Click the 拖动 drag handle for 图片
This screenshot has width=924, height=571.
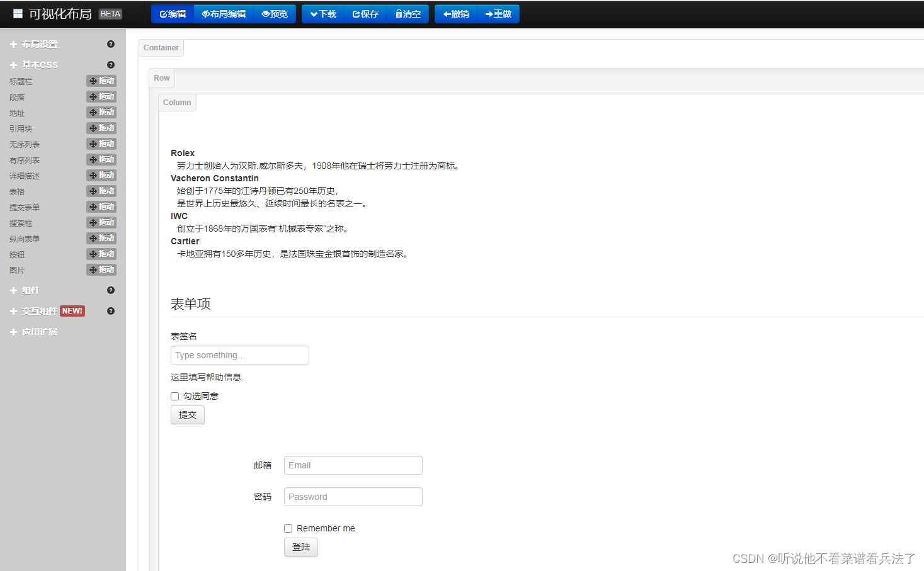click(101, 269)
